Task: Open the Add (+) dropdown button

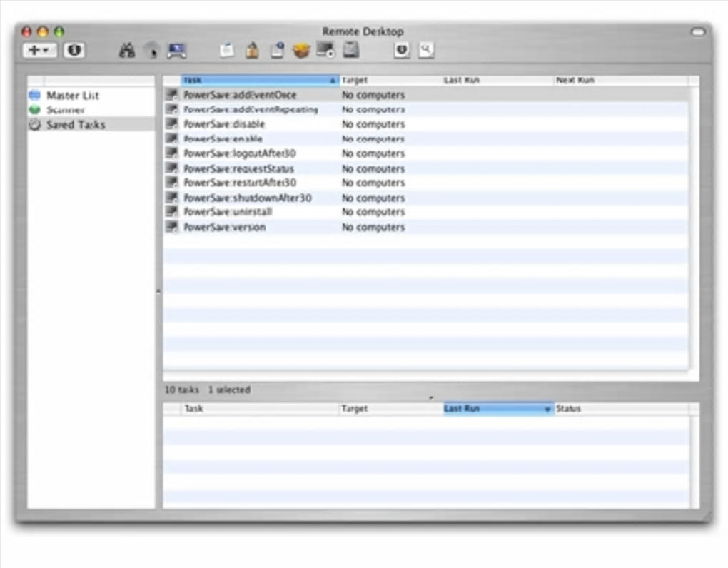Action: pyautogui.click(x=39, y=50)
